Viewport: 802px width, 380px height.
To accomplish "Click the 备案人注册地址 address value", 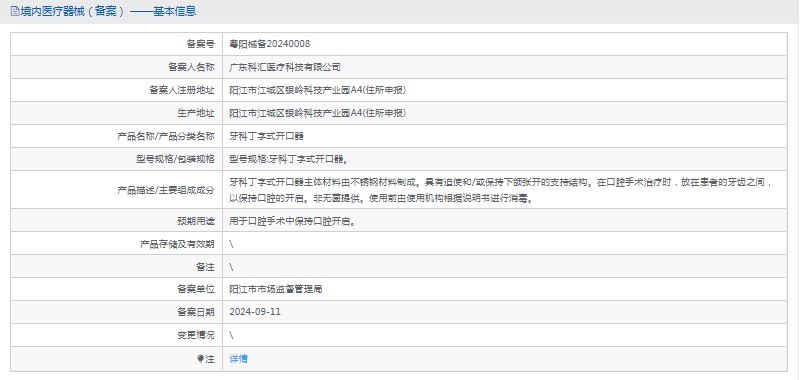I will click(318, 90).
